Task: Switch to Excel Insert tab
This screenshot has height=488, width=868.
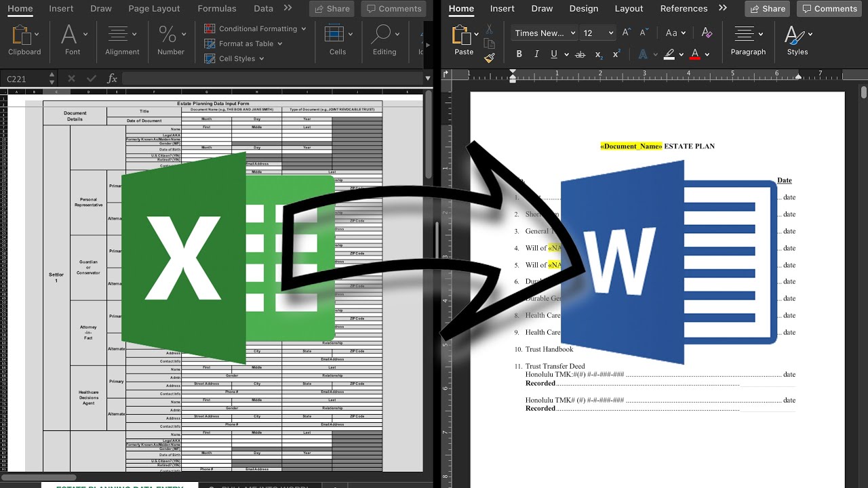Action: 62,9
